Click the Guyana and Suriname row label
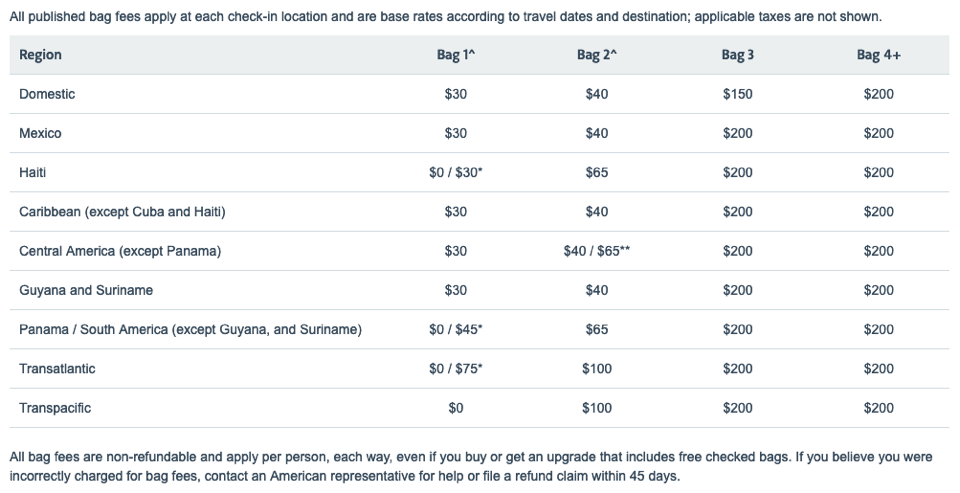 pos(86,290)
